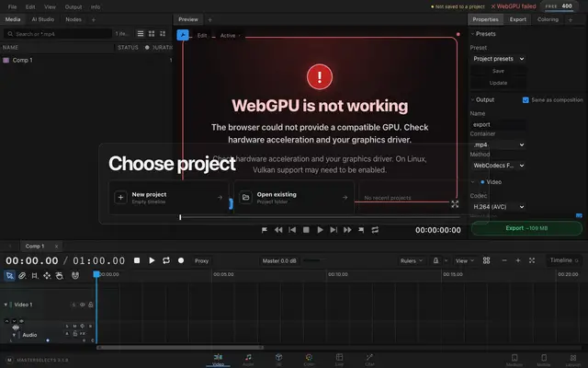Step to next frame in preview controls

coord(334,230)
